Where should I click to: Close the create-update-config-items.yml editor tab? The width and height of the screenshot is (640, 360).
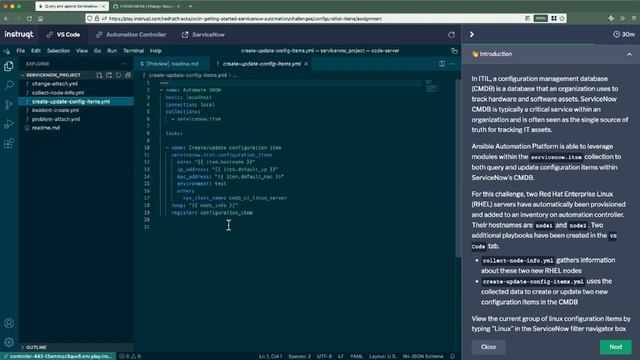coord(306,64)
